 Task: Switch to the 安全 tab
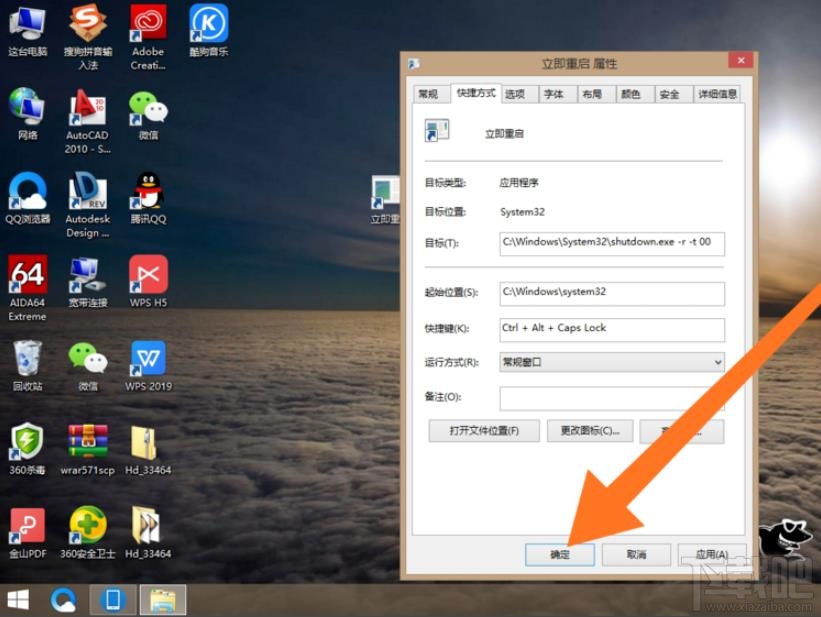coord(671,93)
